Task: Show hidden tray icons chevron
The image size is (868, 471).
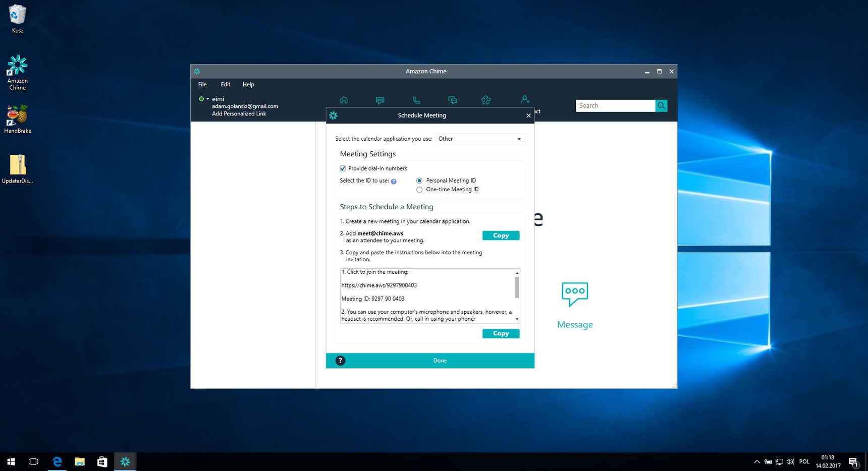Action: [756, 461]
